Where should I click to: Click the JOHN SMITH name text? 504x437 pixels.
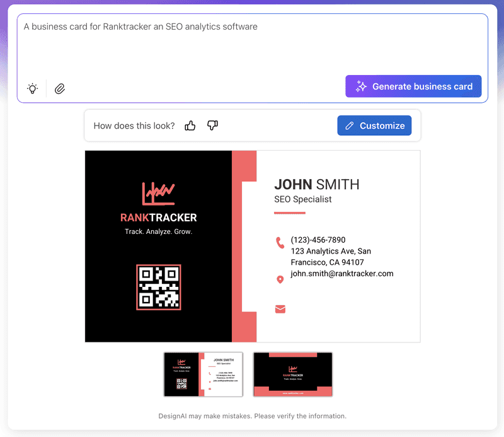tap(316, 184)
